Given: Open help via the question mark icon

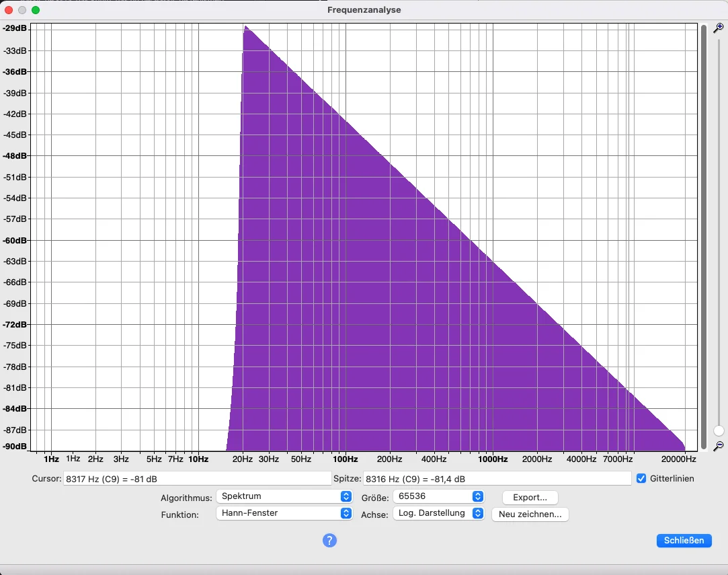Looking at the screenshot, I should coord(329,540).
